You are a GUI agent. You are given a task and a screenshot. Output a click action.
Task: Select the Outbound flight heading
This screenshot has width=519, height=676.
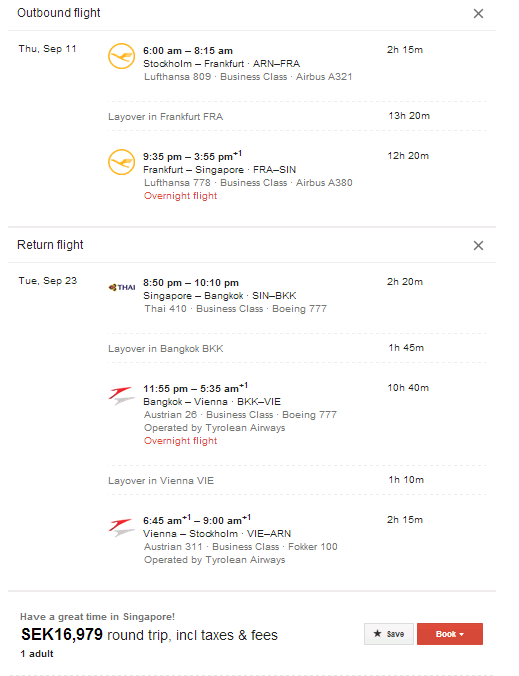pyautogui.click(x=59, y=13)
